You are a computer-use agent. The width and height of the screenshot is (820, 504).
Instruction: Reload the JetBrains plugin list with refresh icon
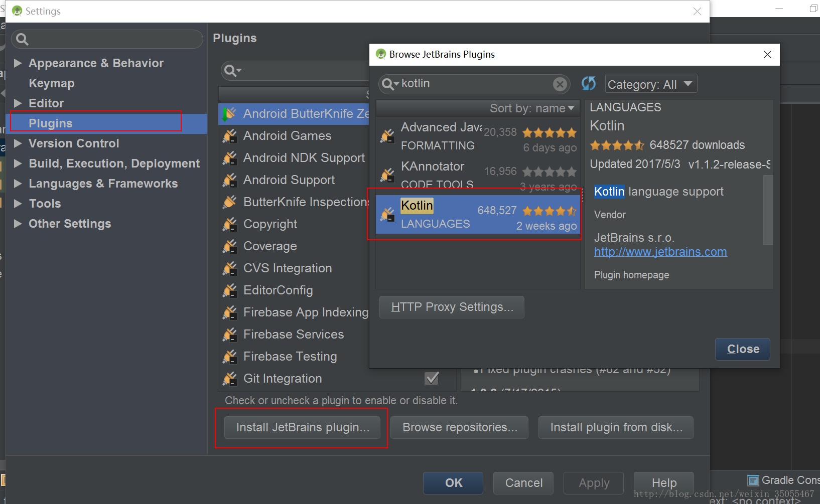coord(589,83)
